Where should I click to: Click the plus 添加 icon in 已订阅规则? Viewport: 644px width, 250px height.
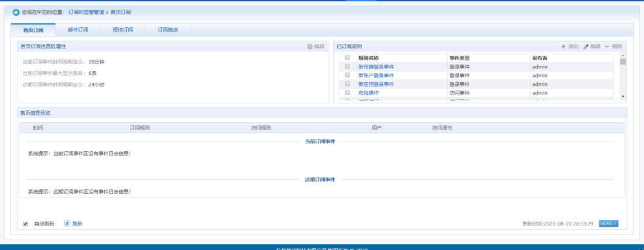(564, 47)
